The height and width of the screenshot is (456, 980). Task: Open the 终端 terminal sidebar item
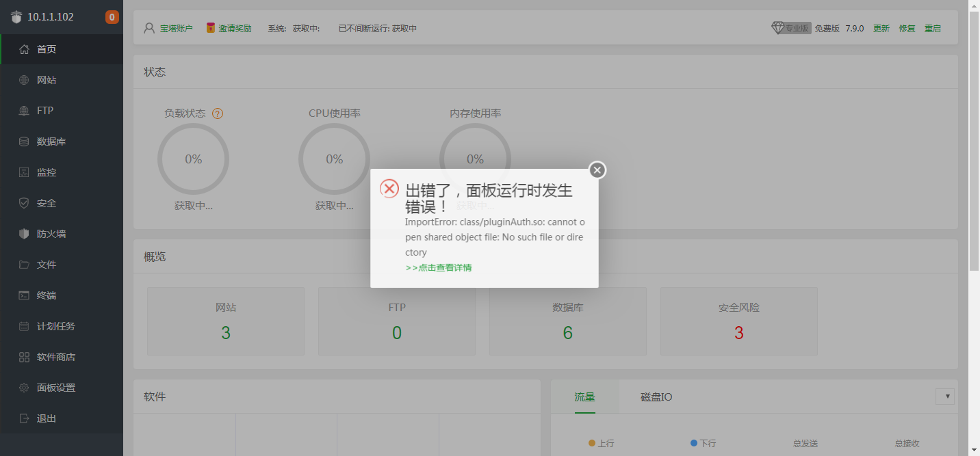coord(62,295)
